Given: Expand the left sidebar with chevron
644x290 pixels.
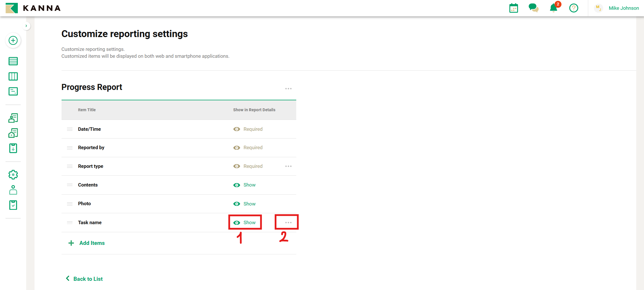Looking at the screenshot, I should point(26,26).
